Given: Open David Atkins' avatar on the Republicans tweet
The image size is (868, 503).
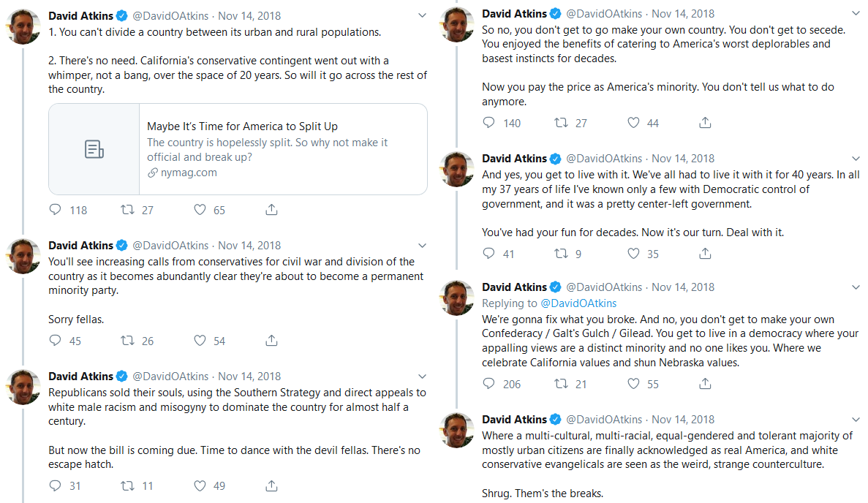Looking at the screenshot, I should tap(23, 387).
